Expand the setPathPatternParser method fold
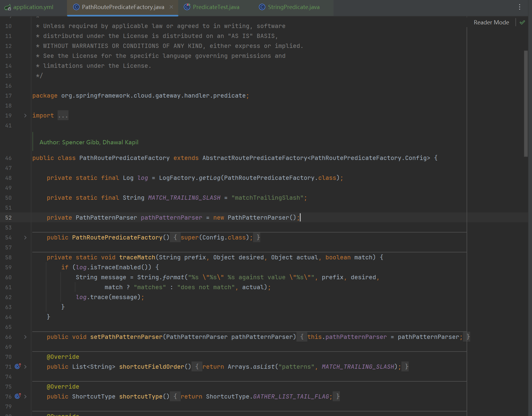 click(x=25, y=337)
